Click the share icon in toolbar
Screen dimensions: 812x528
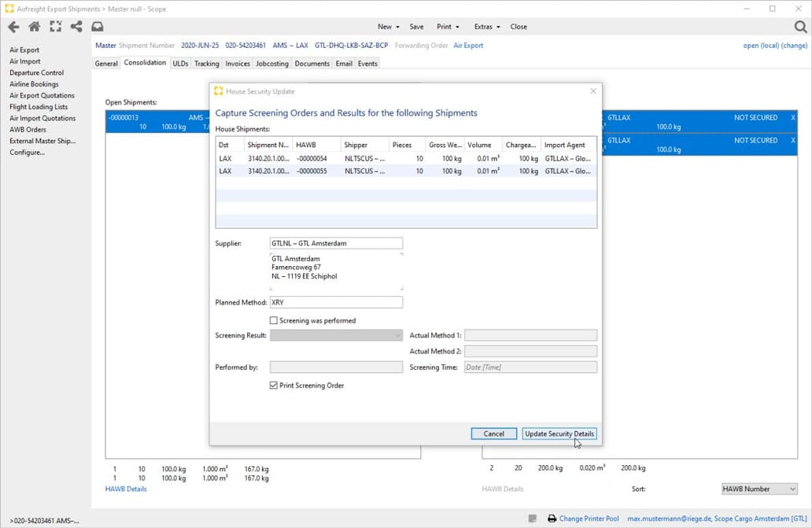(x=76, y=27)
